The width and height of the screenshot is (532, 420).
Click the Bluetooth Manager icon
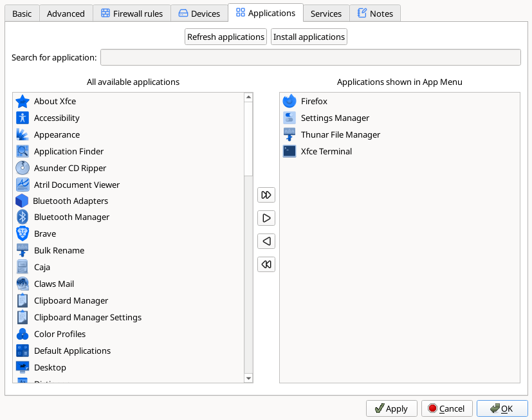(x=23, y=217)
